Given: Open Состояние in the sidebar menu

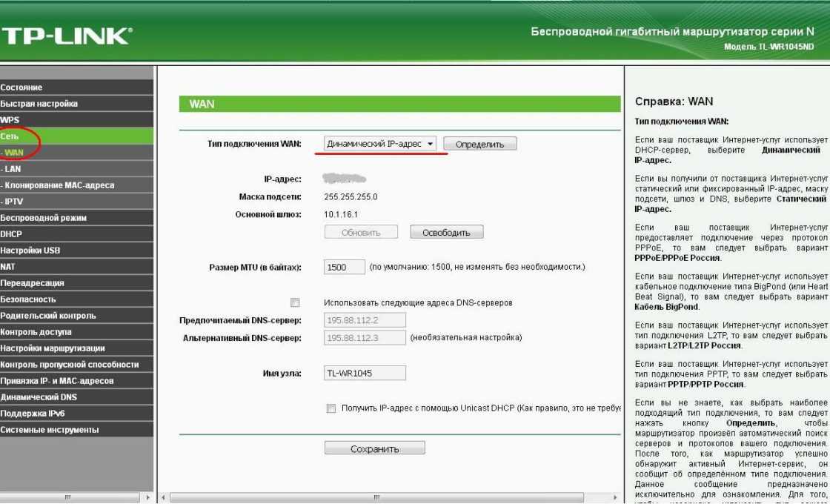Looking at the screenshot, I should (x=22, y=87).
